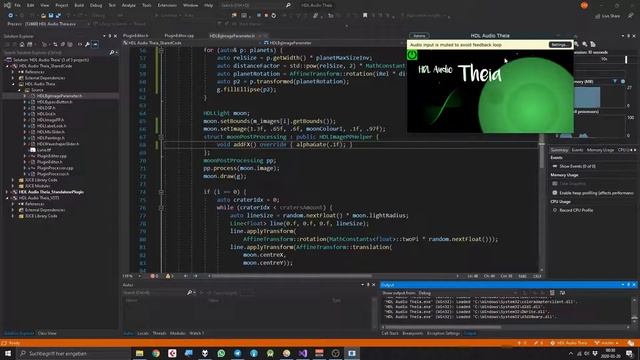Expand External Dependencies under HDL Audio Theia_SharedCode
This screenshot has height=360, width=640.
[13, 78]
